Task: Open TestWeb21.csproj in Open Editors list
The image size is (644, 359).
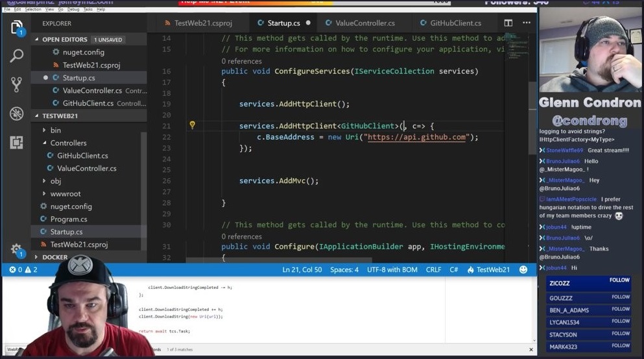Action: [89, 65]
